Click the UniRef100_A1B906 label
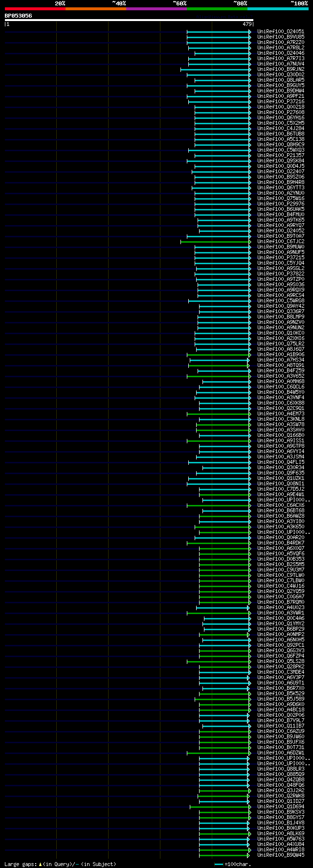The width and height of the screenshot is (313, 868). coord(281,354)
